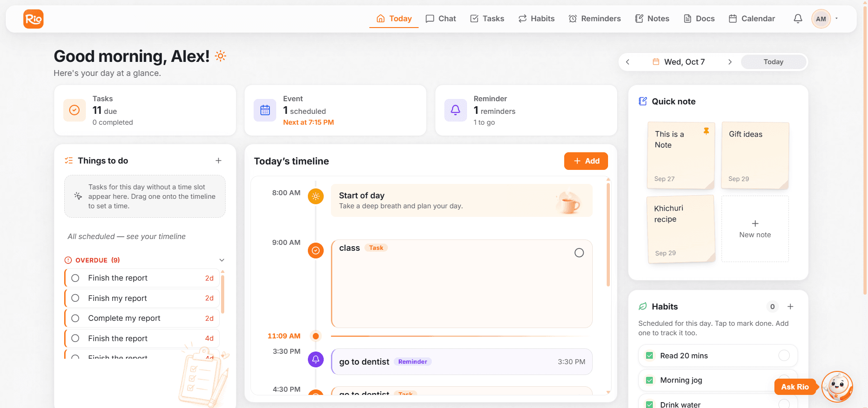Check off first Finish the report, 2d

coord(75,278)
